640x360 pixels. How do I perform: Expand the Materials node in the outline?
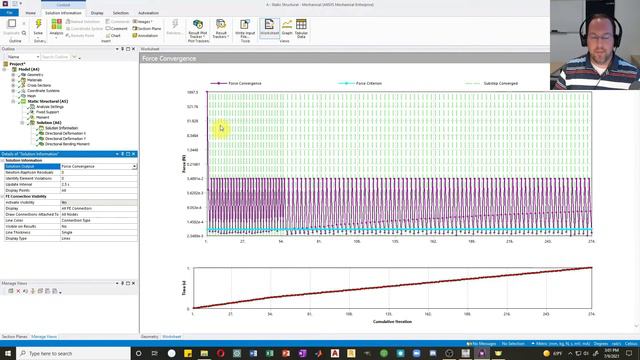click(13, 80)
